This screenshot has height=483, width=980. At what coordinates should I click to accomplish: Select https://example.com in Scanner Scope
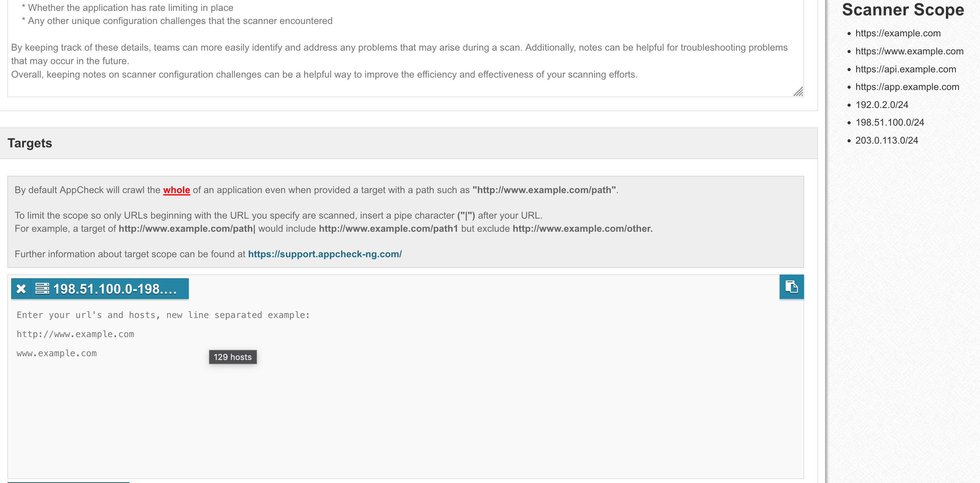898,33
